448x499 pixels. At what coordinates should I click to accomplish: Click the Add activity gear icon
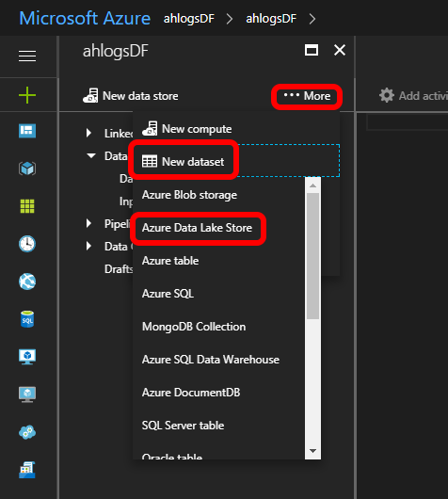(387, 95)
